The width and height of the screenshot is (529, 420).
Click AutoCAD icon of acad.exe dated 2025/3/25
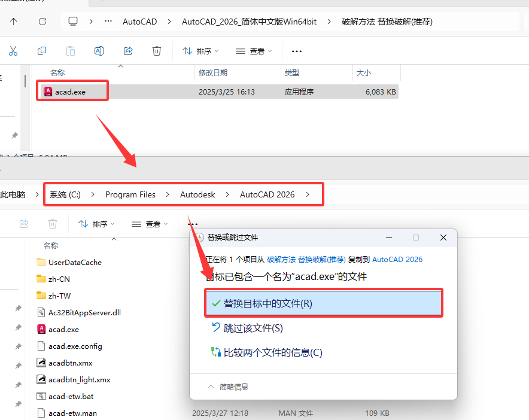[x=48, y=92]
